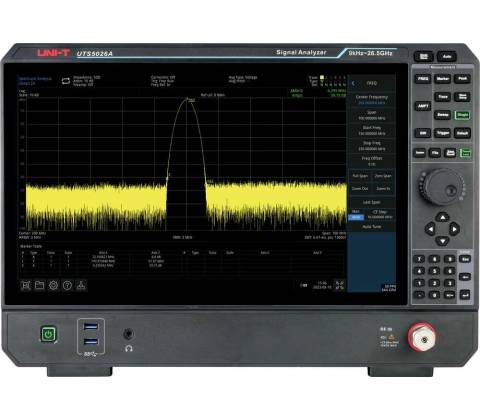Click the yellow trace 1 indicator
This screenshot has width=480, height=420.
pos(322,77)
